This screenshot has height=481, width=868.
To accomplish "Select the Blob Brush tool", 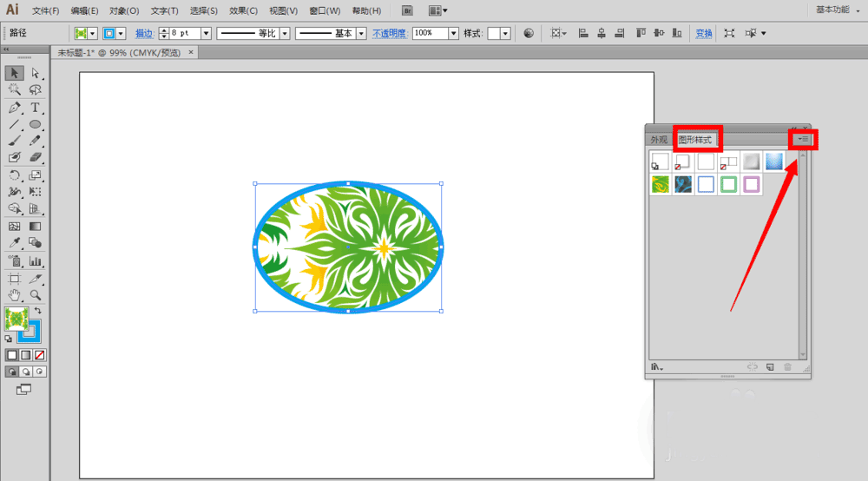I will [15, 158].
